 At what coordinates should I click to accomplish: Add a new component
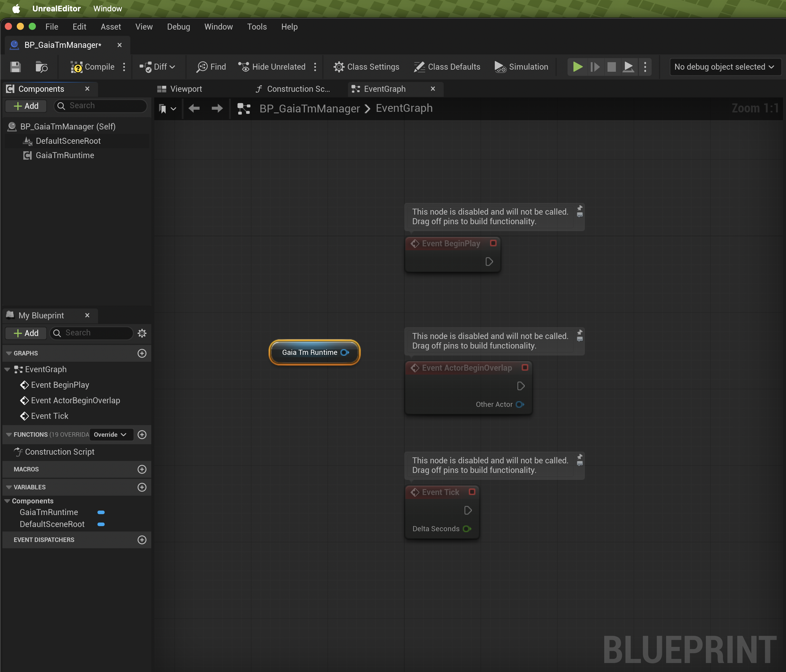point(26,106)
